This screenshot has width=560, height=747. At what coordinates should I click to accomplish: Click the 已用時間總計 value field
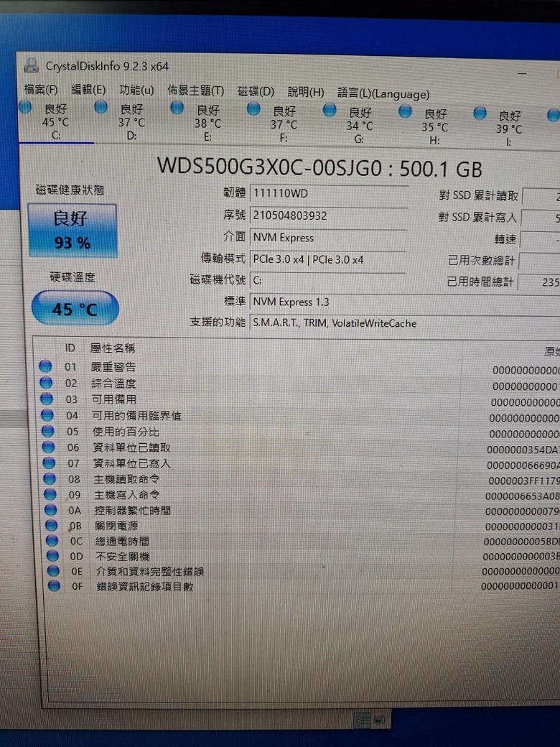(x=539, y=282)
